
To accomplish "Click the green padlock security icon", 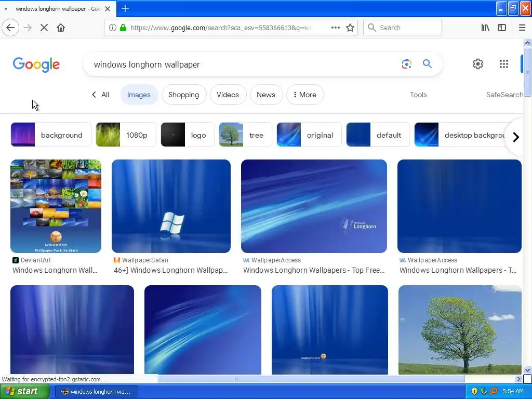I will tap(123, 28).
